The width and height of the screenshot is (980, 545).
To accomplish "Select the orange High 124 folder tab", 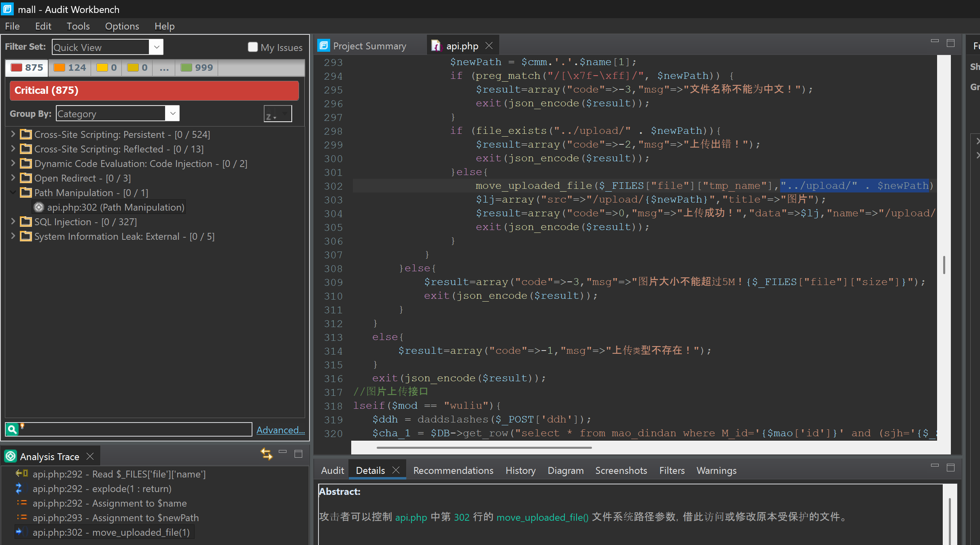I will tap(70, 68).
